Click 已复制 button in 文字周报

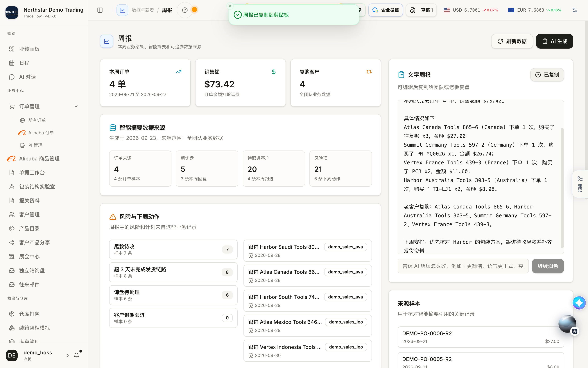[547, 75]
